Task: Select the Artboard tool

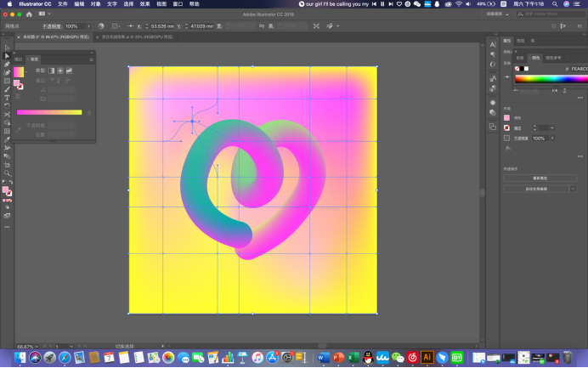Action: (x=7, y=165)
